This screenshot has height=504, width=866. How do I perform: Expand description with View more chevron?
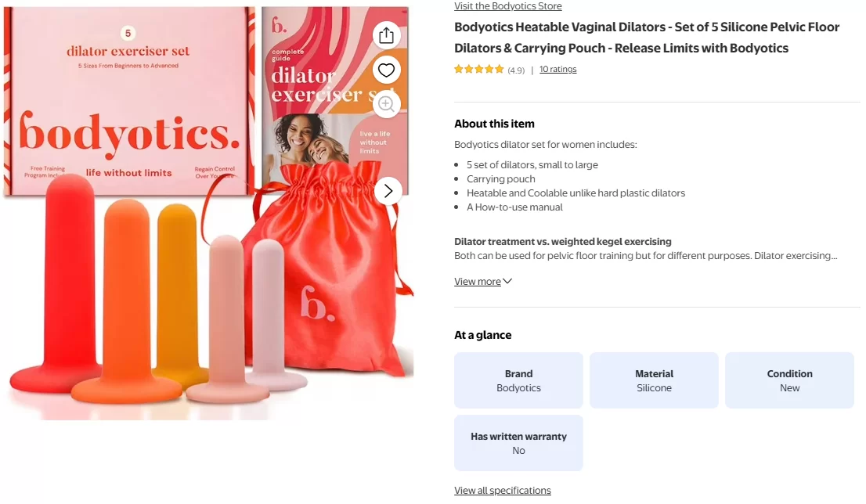click(x=483, y=282)
